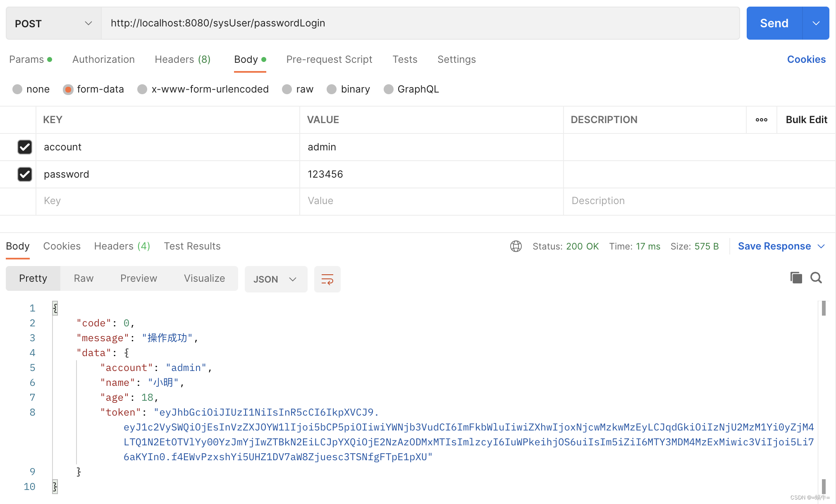Select the binary body type radio
This screenshot has width=836, height=504.
(x=332, y=89)
